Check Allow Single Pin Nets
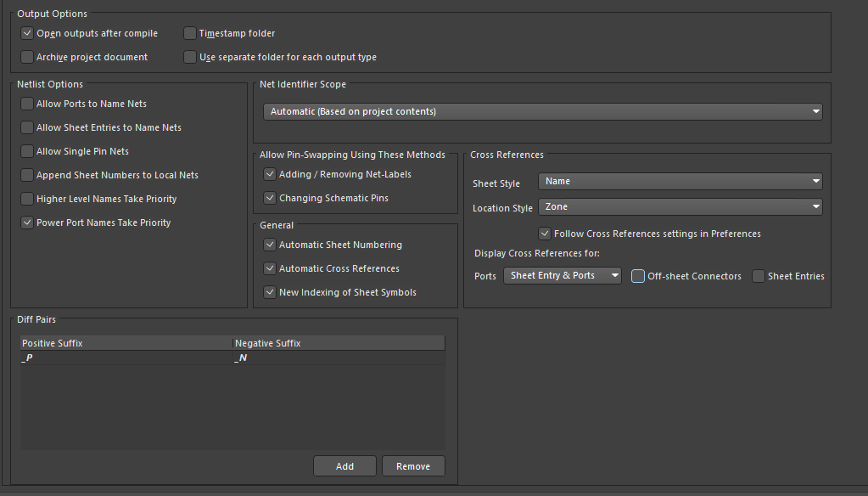Viewport: 868px width, 496px height. 27,151
